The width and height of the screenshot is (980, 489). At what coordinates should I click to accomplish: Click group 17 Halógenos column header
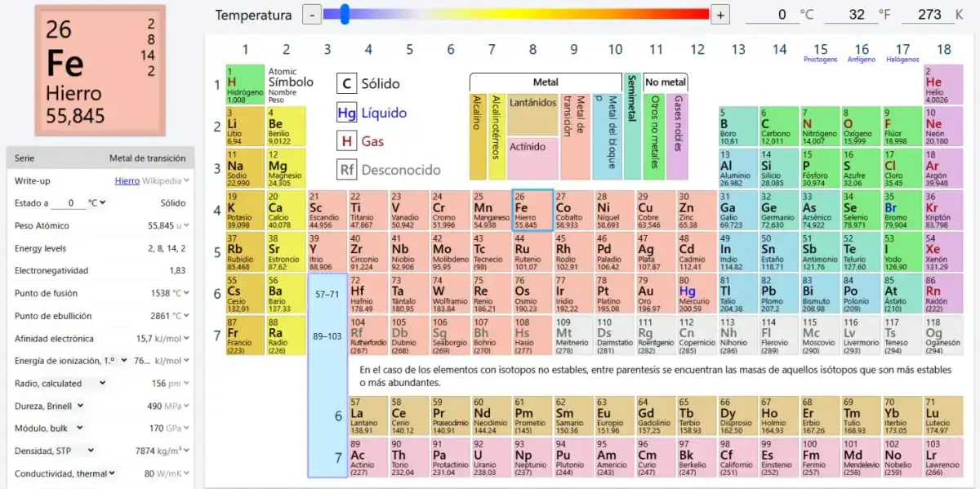902,52
